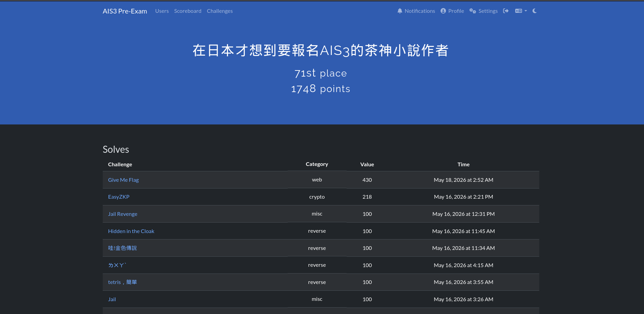Click the May 18, 2026 at 2:52 AM time
This screenshot has width=644, height=314.
coord(463,180)
